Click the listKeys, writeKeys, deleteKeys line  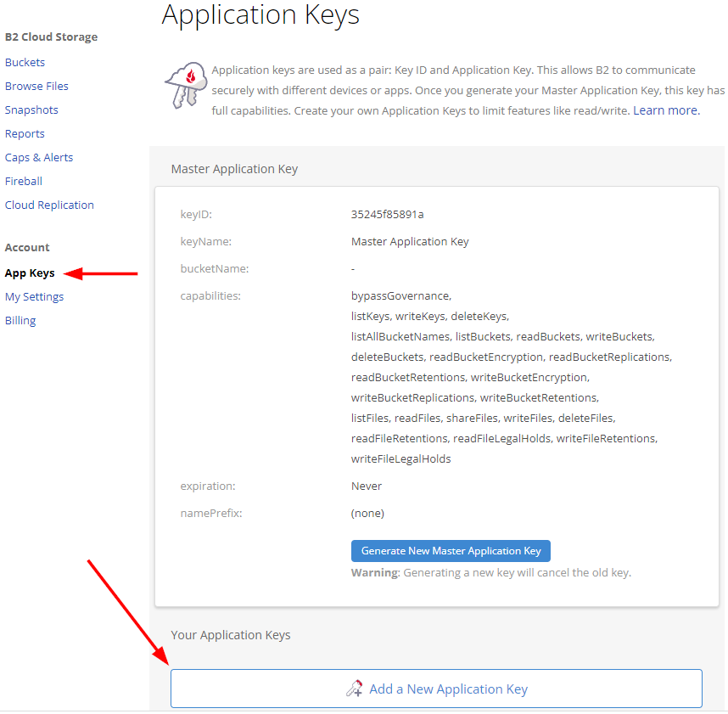(x=430, y=317)
